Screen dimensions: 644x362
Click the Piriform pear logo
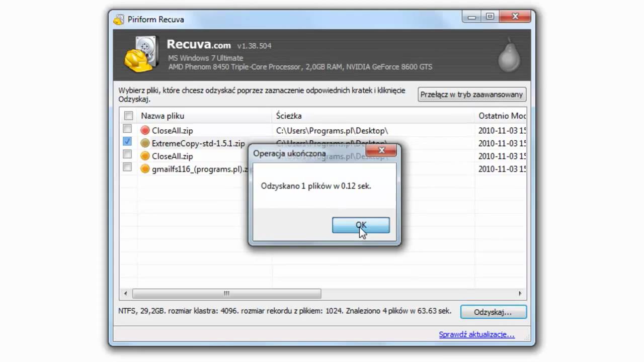509,56
